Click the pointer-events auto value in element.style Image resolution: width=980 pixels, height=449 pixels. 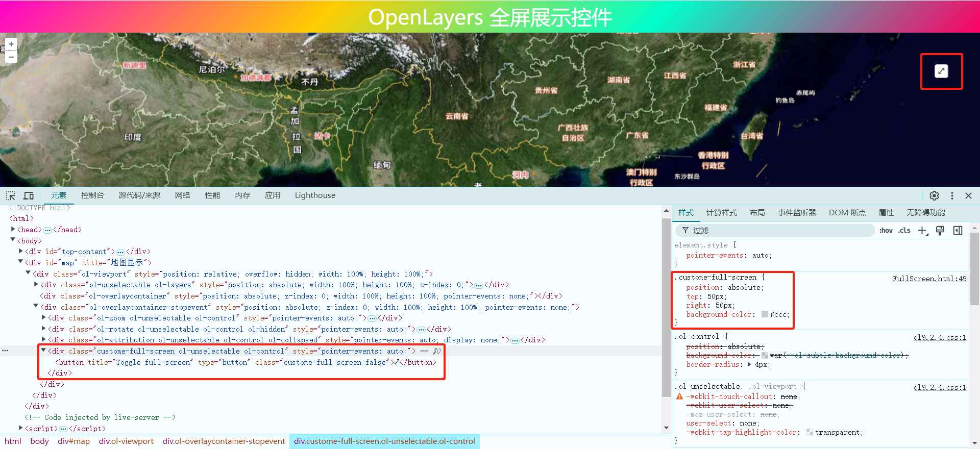760,255
